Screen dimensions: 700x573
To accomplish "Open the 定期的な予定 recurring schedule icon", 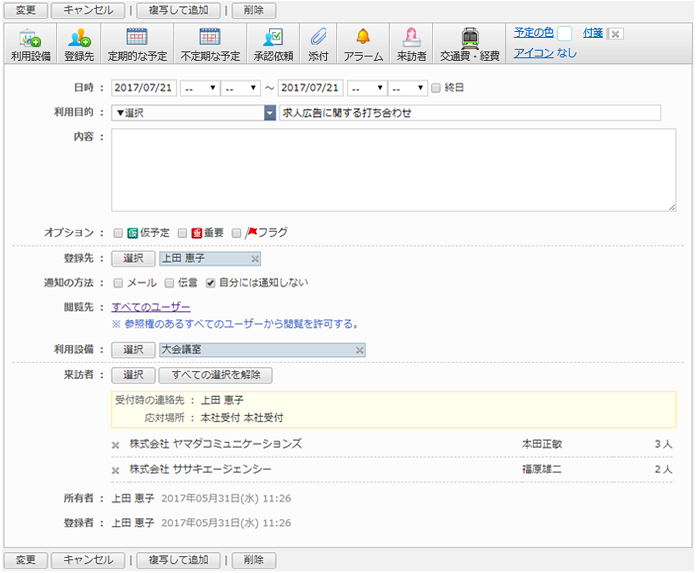I will 137,44.
